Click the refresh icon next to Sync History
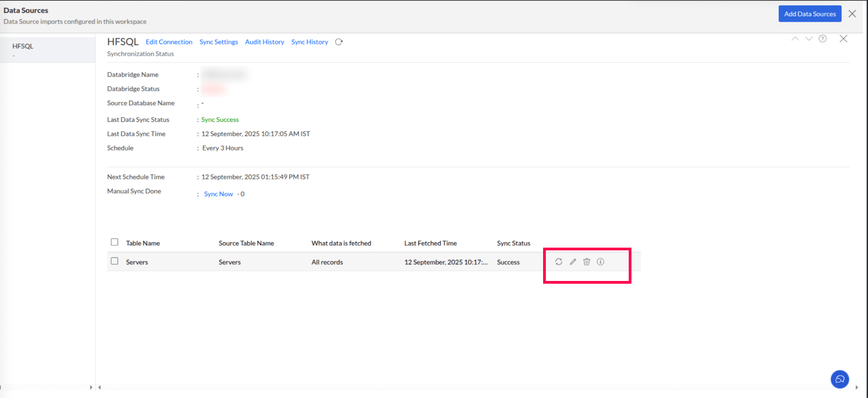The height and width of the screenshot is (398, 868). tap(339, 42)
